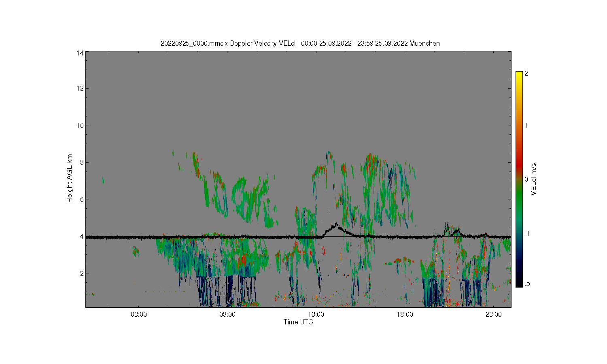
Task: Click the '13:00' time tick label
Action: (316, 315)
